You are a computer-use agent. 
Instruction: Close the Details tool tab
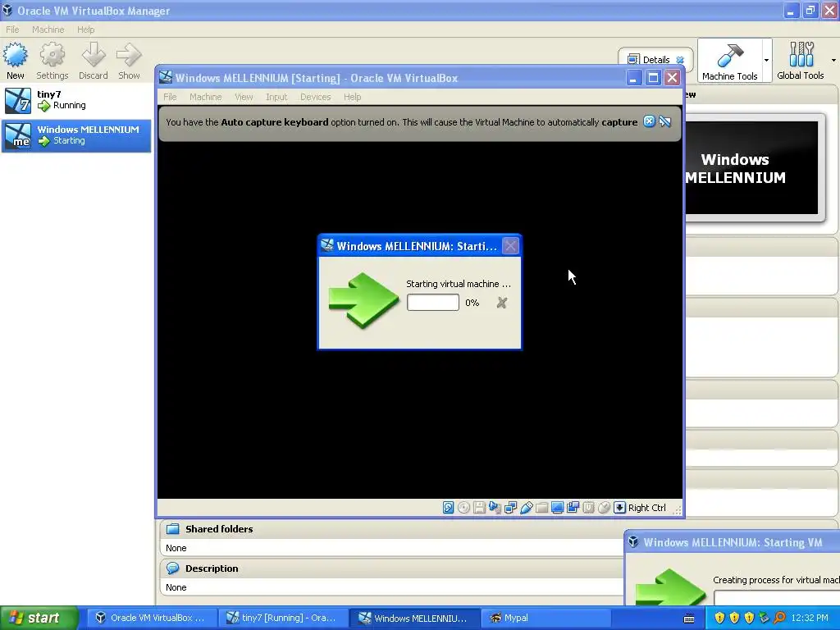(680, 59)
